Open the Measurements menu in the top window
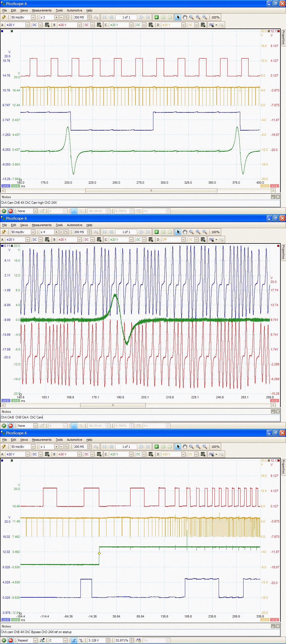 click(x=42, y=10)
